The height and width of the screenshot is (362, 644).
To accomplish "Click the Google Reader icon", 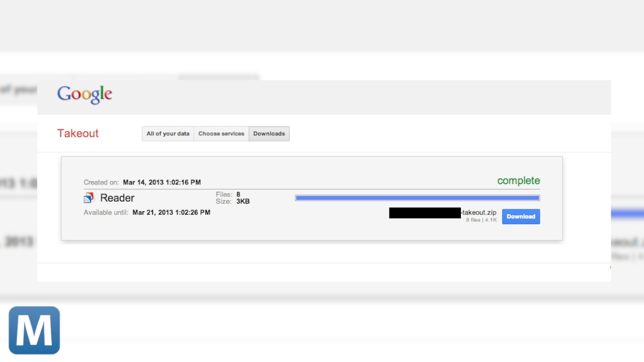I will [89, 198].
